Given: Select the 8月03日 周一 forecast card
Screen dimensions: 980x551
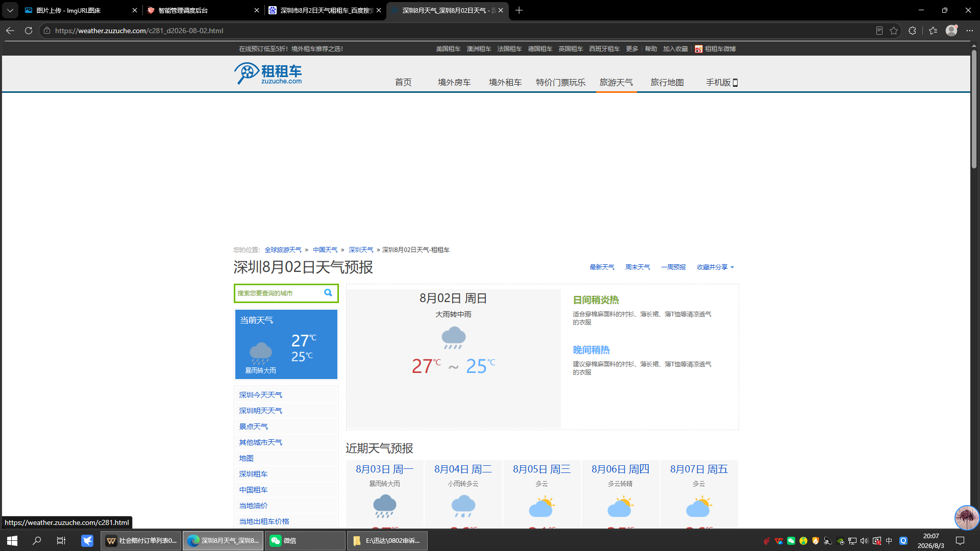Looking at the screenshot, I should pyautogui.click(x=385, y=494).
